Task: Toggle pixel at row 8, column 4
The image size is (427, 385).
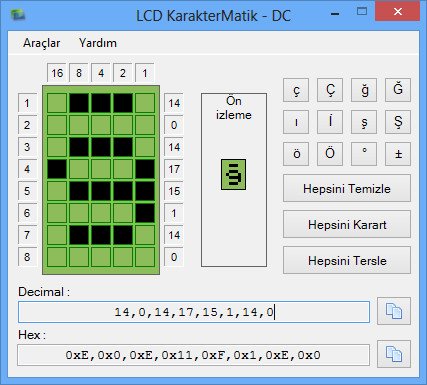Action: [101, 257]
